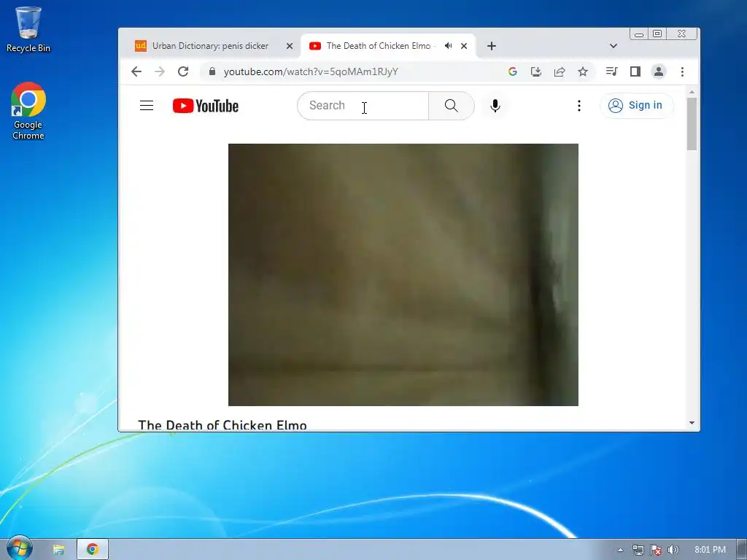Start voice search with microphone icon
Screen dimensions: 747x560
click(495, 106)
